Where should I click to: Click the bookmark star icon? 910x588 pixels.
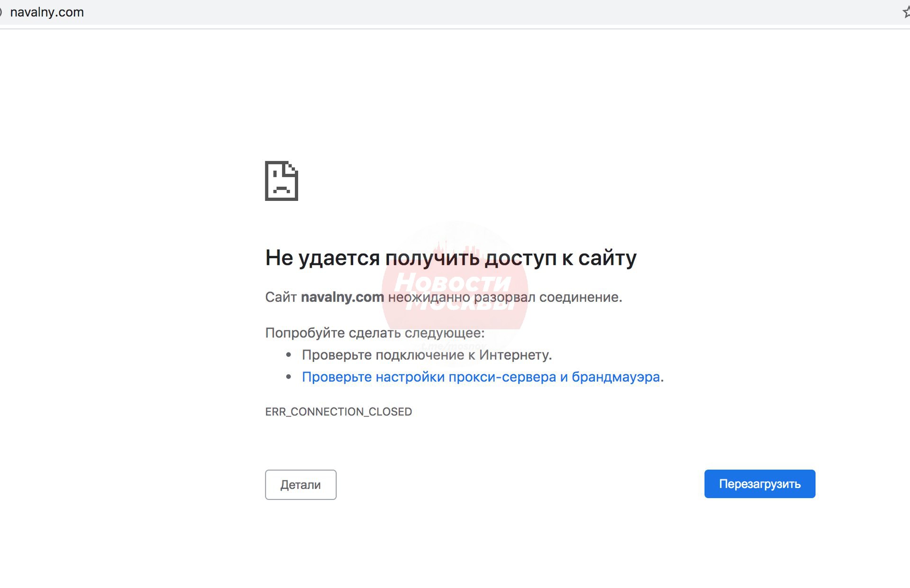click(x=906, y=12)
